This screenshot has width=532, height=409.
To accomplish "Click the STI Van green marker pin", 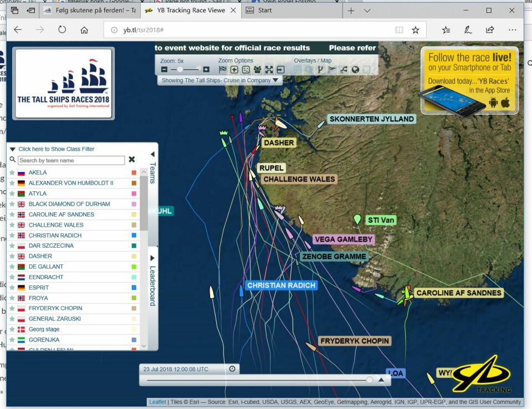I will [x=357, y=219].
